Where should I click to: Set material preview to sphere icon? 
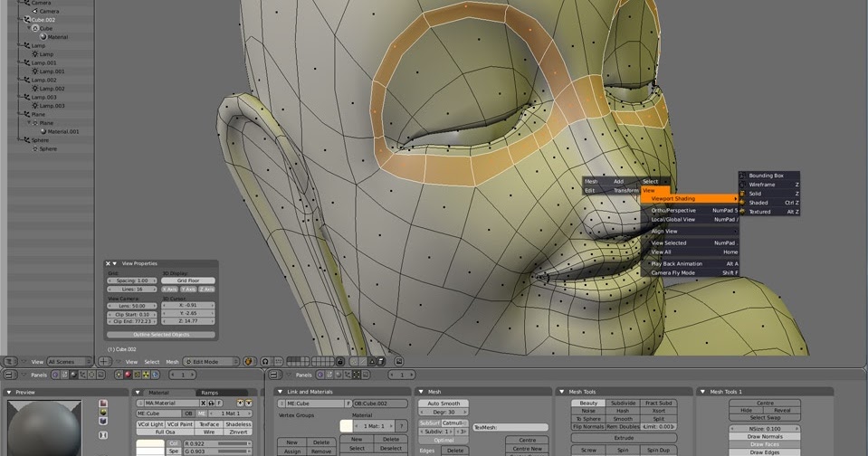pyautogui.click(x=103, y=413)
